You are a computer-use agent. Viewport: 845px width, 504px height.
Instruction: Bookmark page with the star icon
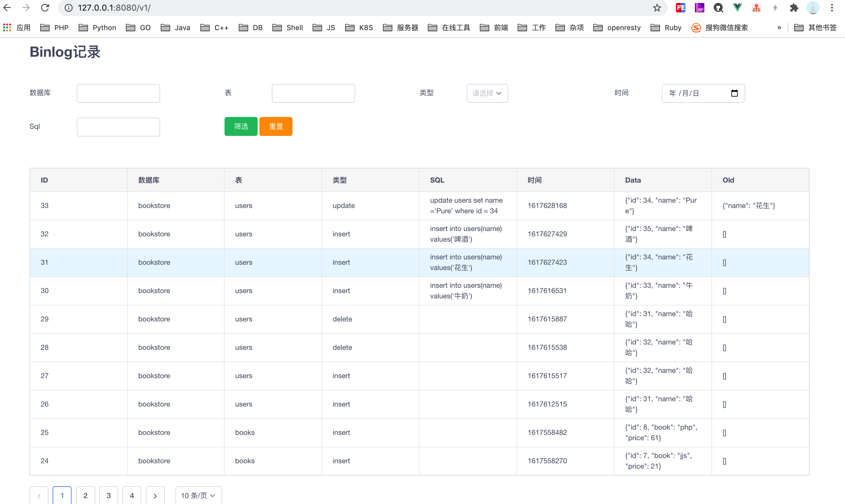click(657, 7)
